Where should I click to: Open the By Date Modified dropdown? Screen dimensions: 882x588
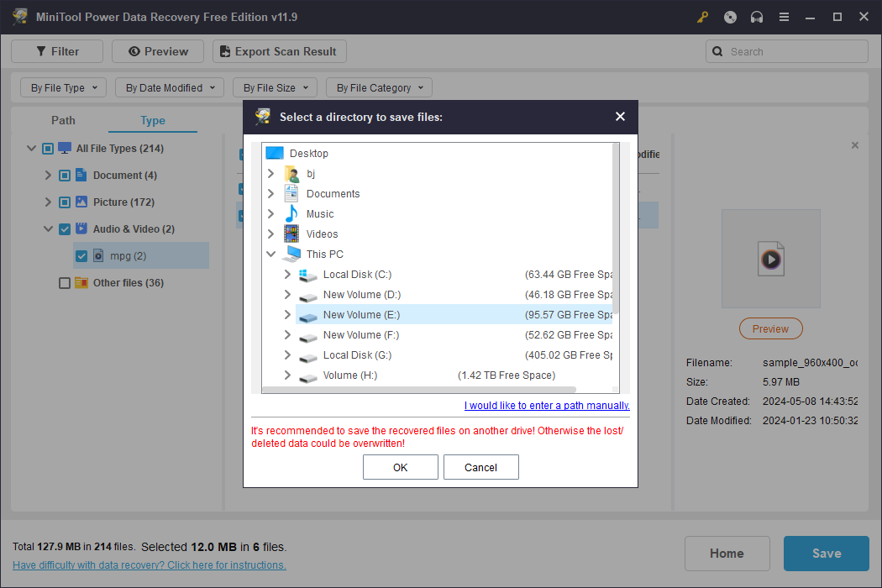click(x=170, y=87)
